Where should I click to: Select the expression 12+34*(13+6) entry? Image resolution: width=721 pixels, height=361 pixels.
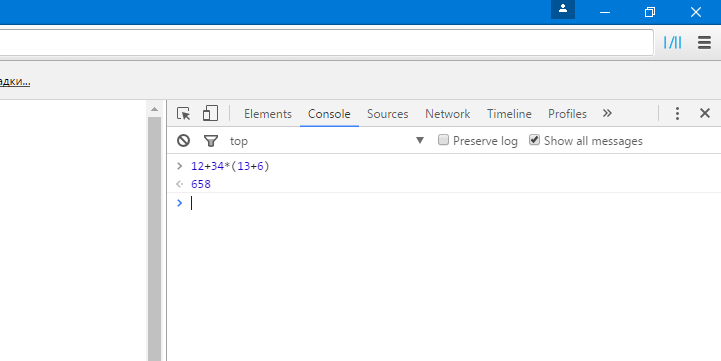click(x=230, y=166)
